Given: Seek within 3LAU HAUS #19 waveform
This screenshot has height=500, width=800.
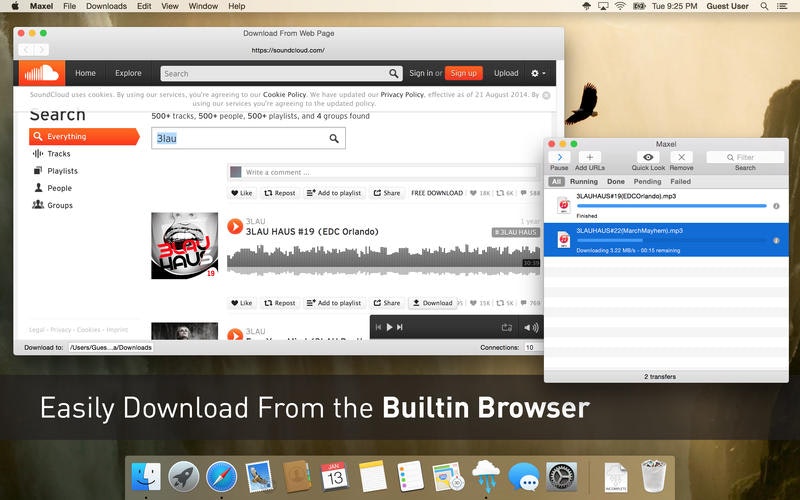Looking at the screenshot, I should (x=383, y=260).
